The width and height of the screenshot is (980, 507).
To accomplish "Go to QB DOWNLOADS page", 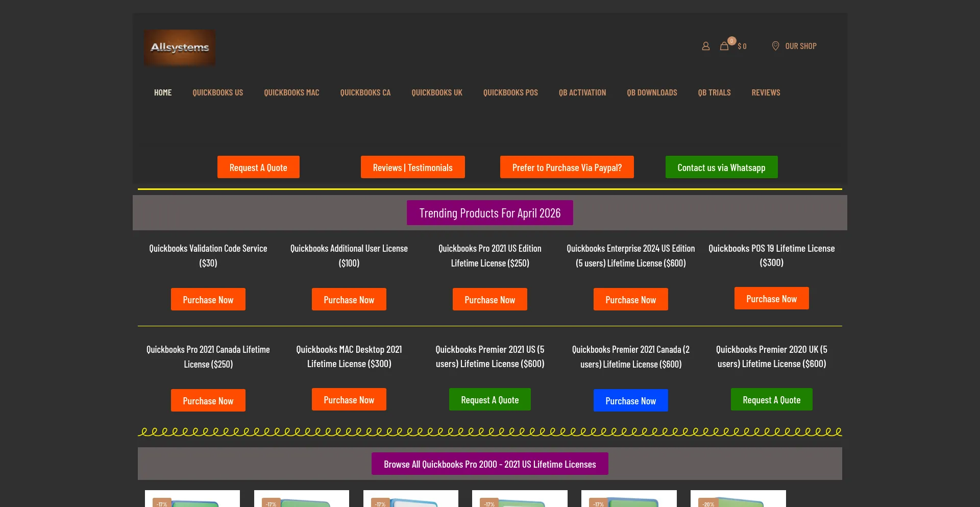I will pos(652,92).
